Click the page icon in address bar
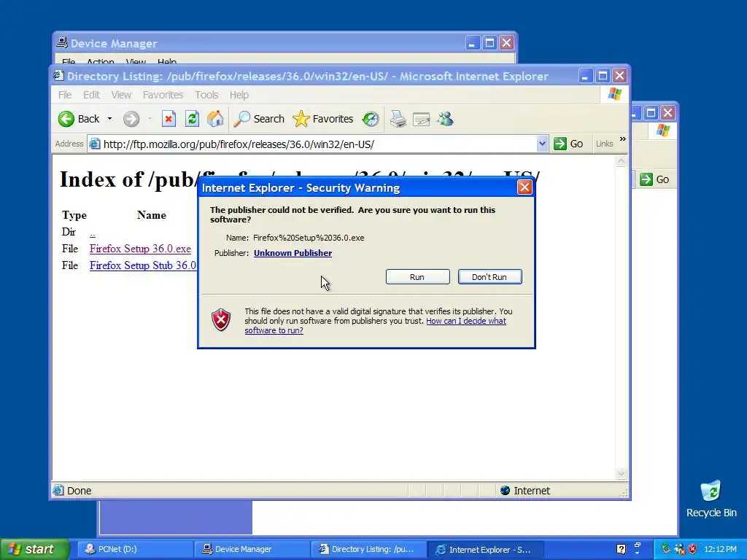This screenshot has width=747, height=560. [95, 144]
